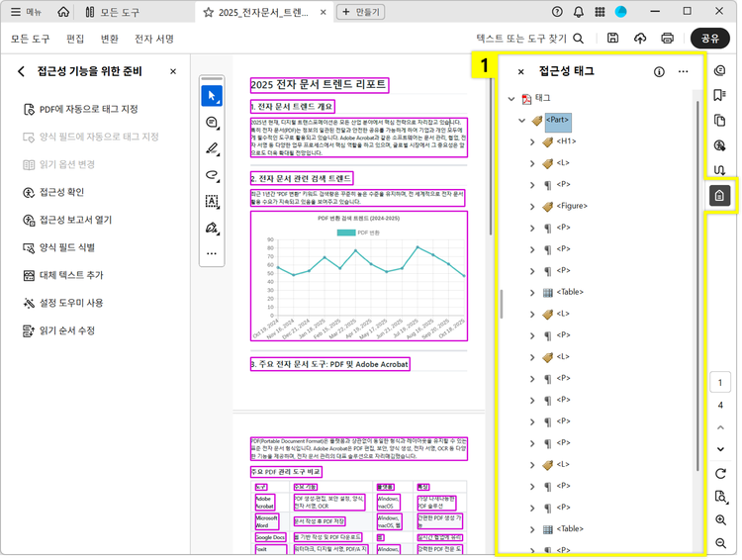The width and height of the screenshot is (742, 560).
Task: Select 접근성 보고서 열기
Action: click(67, 220)
